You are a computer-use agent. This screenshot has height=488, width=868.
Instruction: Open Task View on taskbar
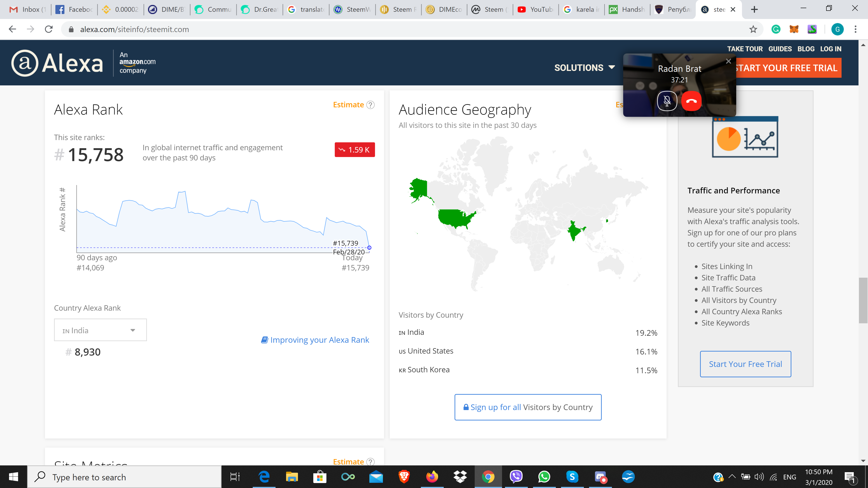pos(235,477)
